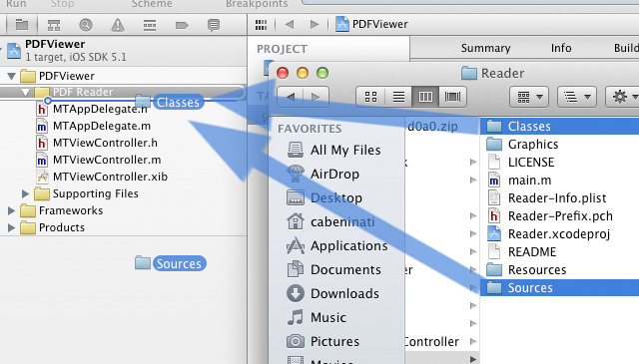The width and height of the screenshot is (639, 364).
Task: Show the issue navigator warning icon
Action: point(118,25)
